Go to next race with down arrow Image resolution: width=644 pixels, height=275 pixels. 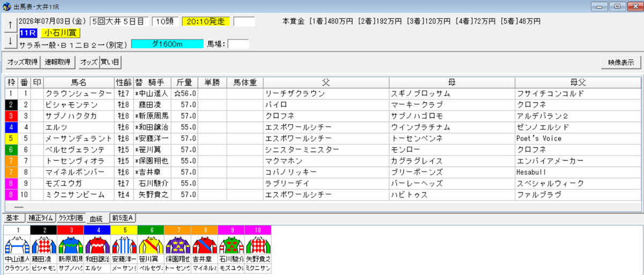(x=10, y=40)
